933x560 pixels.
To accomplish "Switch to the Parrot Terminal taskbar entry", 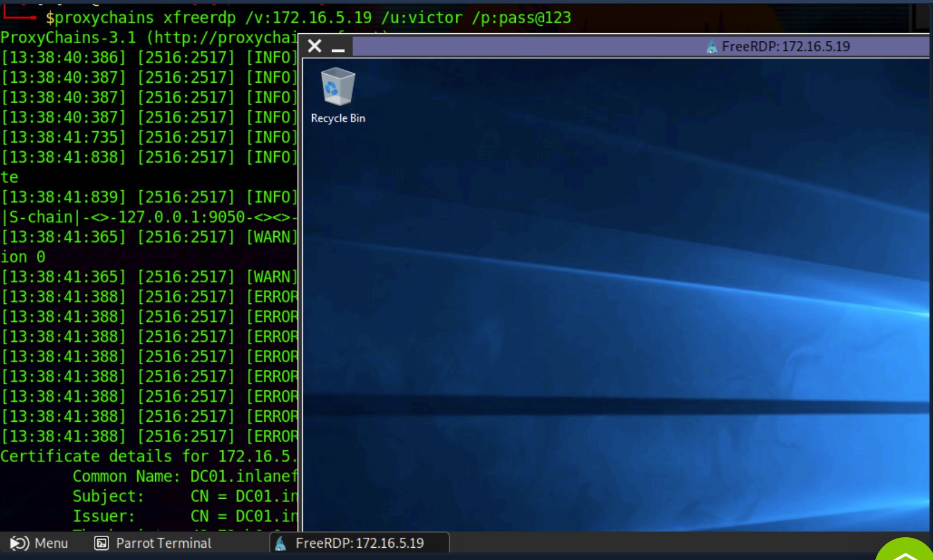I will point(163,543).
